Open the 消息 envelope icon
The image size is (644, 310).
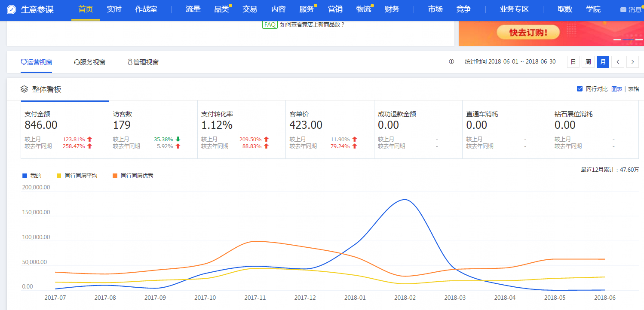pos(623,9)
